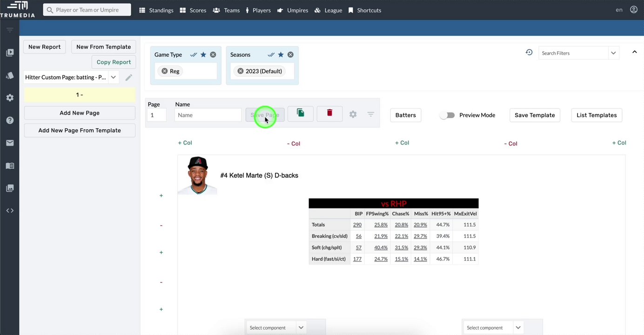Click the Totals Miss% value 20.9%

(x=421, y=225)
